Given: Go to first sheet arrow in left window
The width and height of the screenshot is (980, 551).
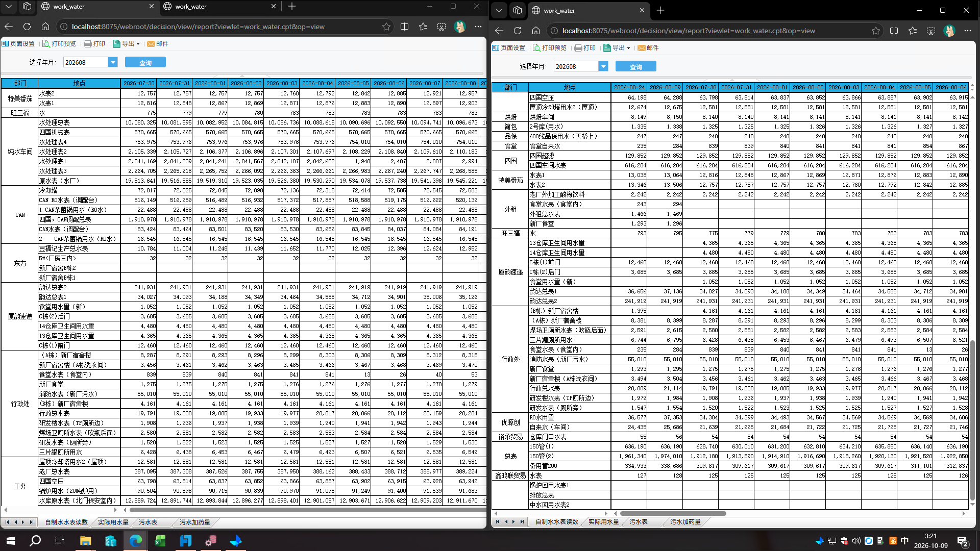Looking at the screenshot, I should (x=7, y=522).
